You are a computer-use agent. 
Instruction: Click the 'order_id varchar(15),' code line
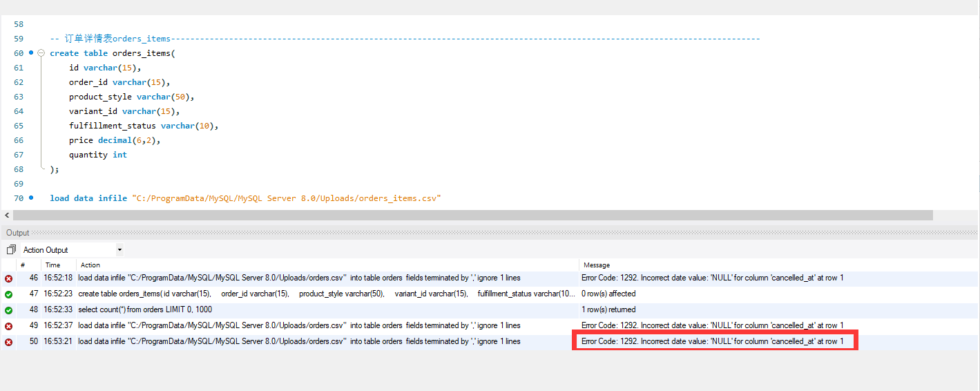pos(119,82)
